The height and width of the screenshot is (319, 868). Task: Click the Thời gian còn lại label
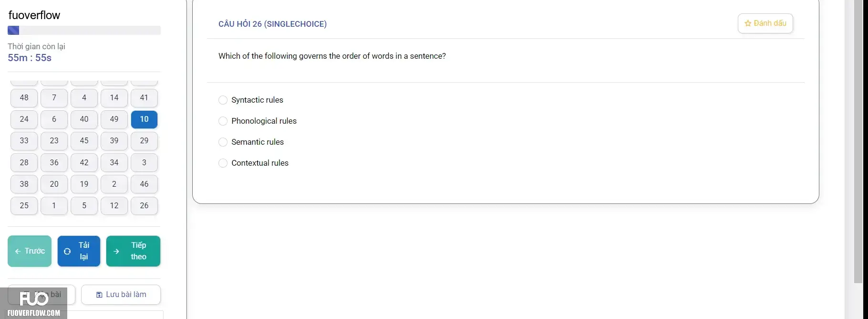36,46
